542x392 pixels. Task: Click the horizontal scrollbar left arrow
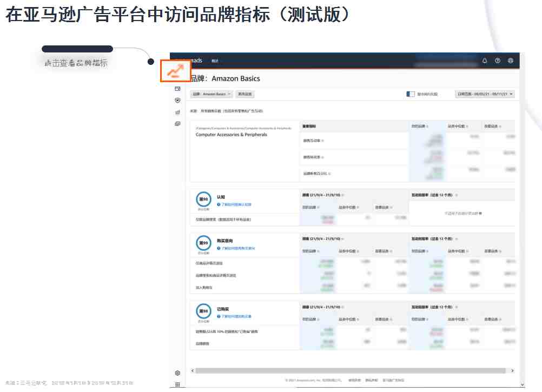[x=193, y=370]
